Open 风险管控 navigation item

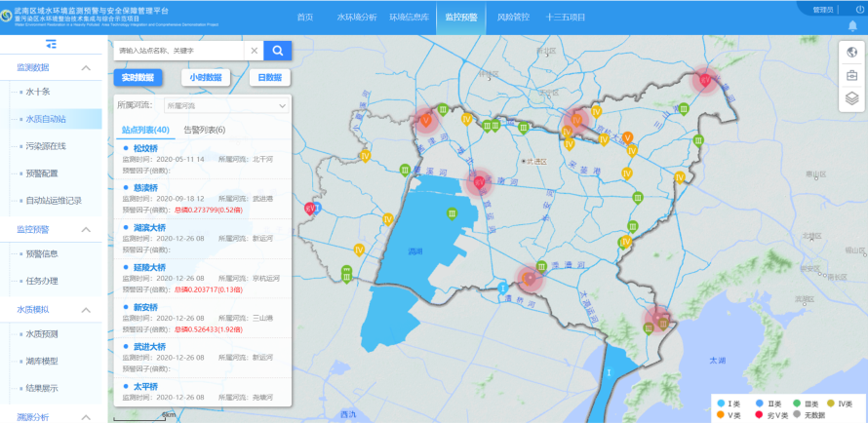(x=513, y=18)
